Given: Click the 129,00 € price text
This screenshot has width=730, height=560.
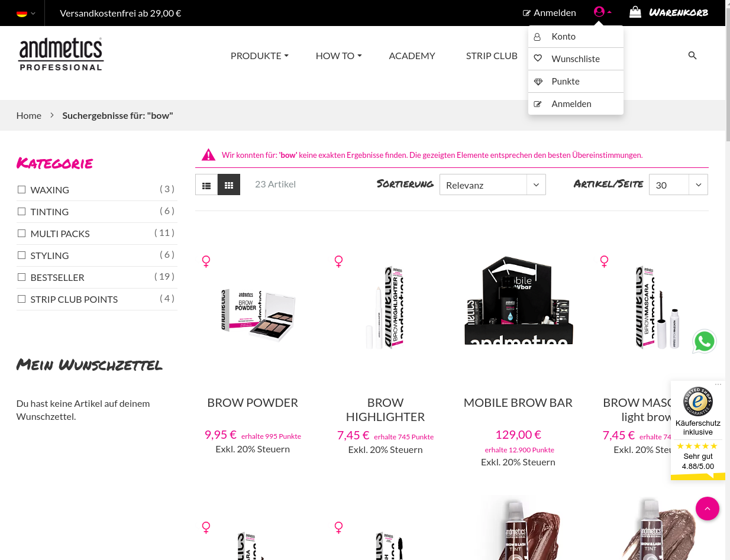Looking at the screenshot, I should (518, 435).
